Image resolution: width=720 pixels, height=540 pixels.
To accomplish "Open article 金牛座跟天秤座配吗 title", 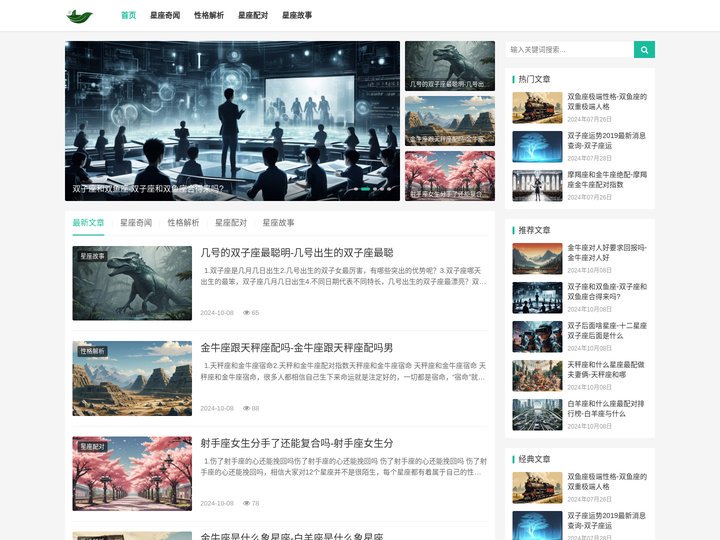I will 297,348.
